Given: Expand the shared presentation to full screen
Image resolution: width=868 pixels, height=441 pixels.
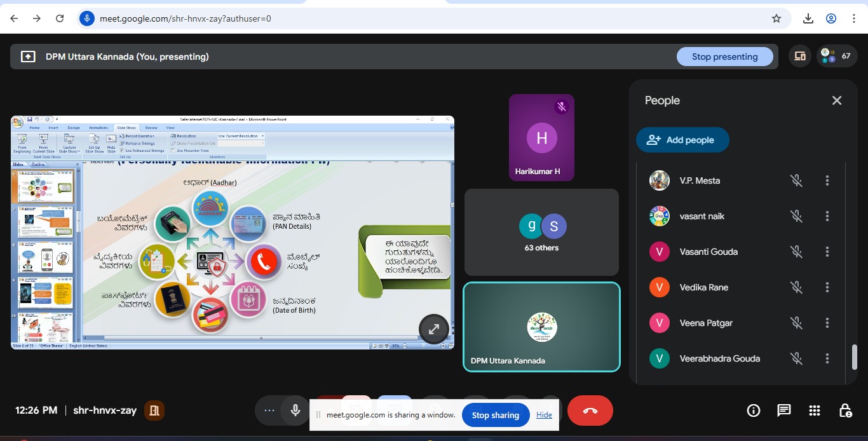Looking at the screenshot, I should pos(434,329).
